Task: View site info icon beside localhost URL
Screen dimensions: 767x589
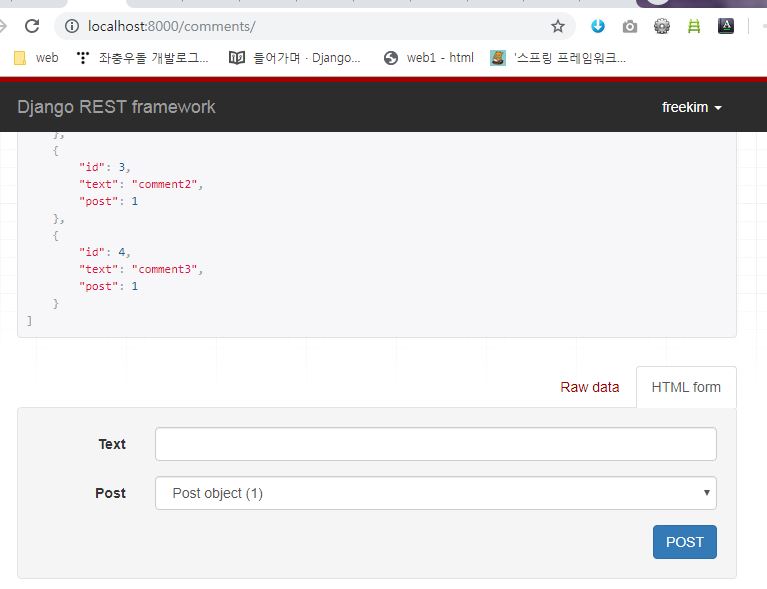Action: pos(71,26)
